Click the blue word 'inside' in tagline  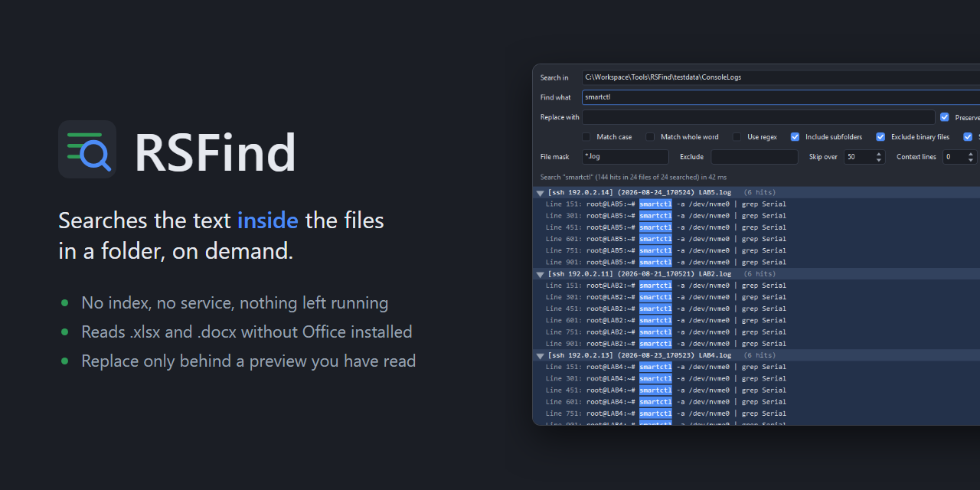(268, 220)
